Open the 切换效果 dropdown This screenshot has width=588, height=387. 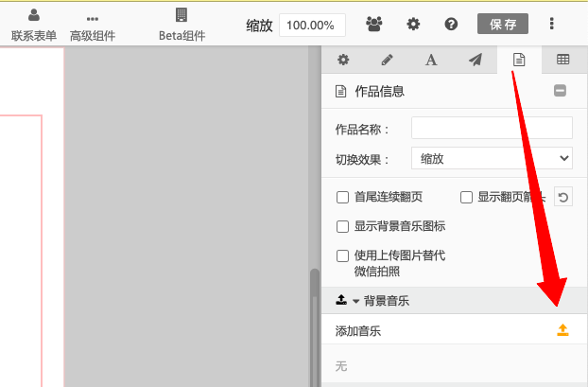pos(492,159)
